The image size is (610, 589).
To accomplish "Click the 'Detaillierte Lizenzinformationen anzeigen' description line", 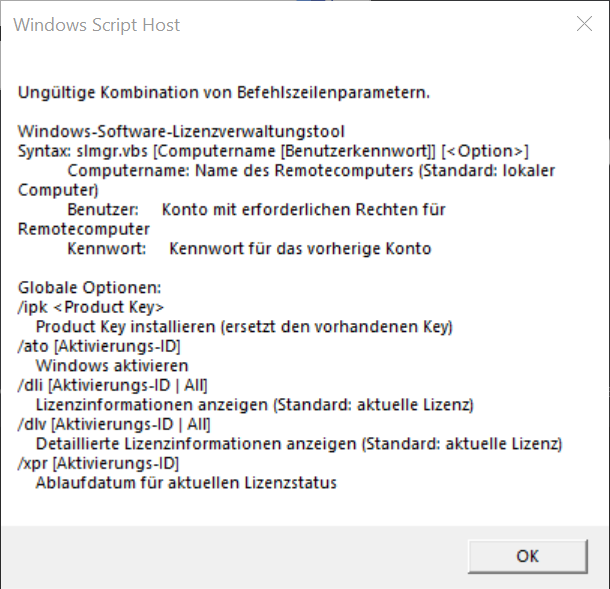I will point(299,444).
